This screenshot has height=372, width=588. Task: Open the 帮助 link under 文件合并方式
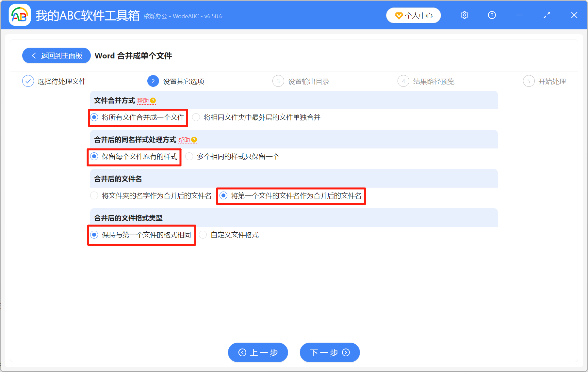(144, 101)
